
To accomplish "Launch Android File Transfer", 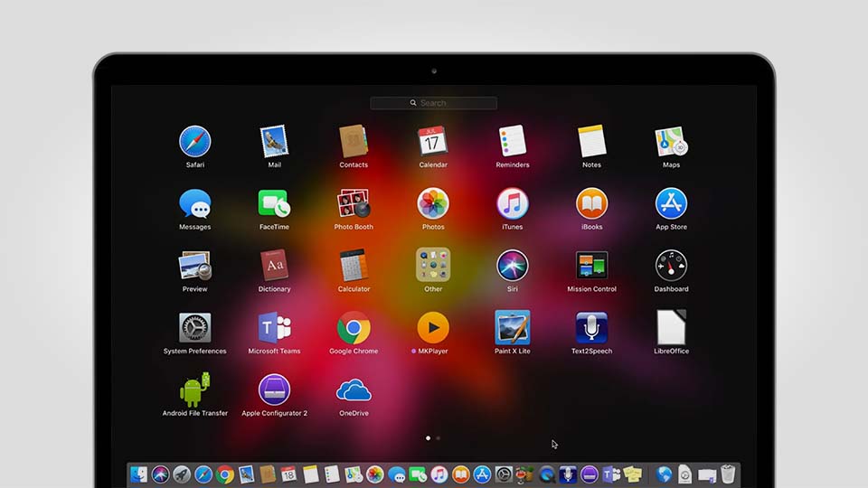I will 195,389.
